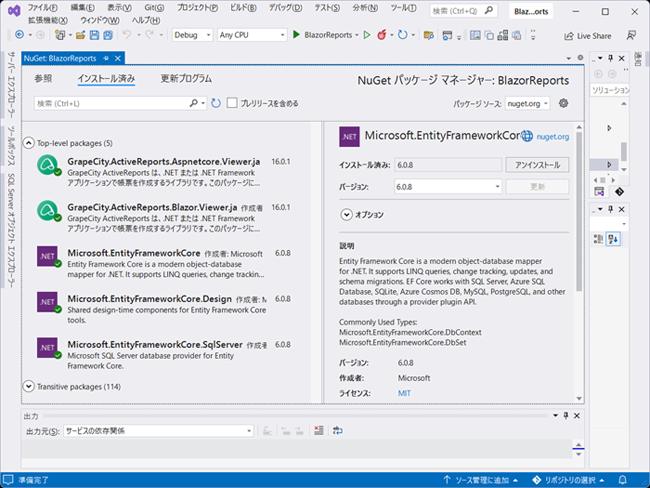Screen dimensions: 650x488
Task: Select the Installed tab
Action: point(106,78)
